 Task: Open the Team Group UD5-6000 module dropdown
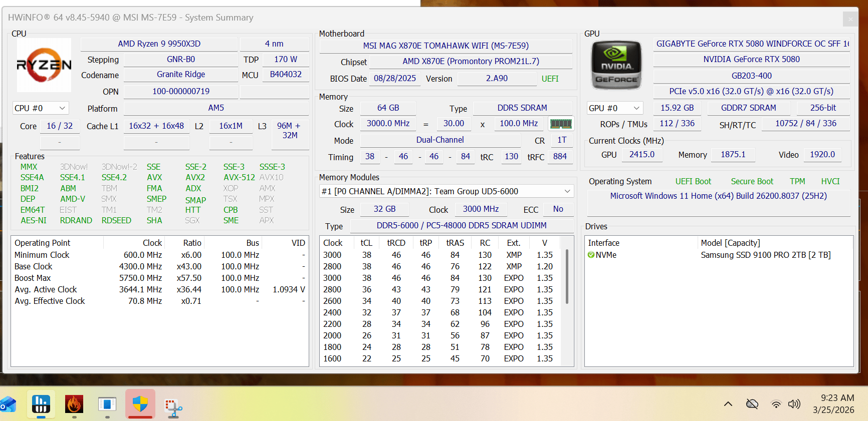point(447,191)
